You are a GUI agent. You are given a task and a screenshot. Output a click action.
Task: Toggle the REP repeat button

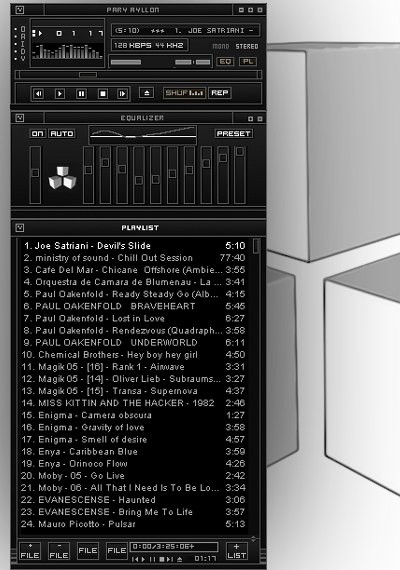(x=220, y=93)
